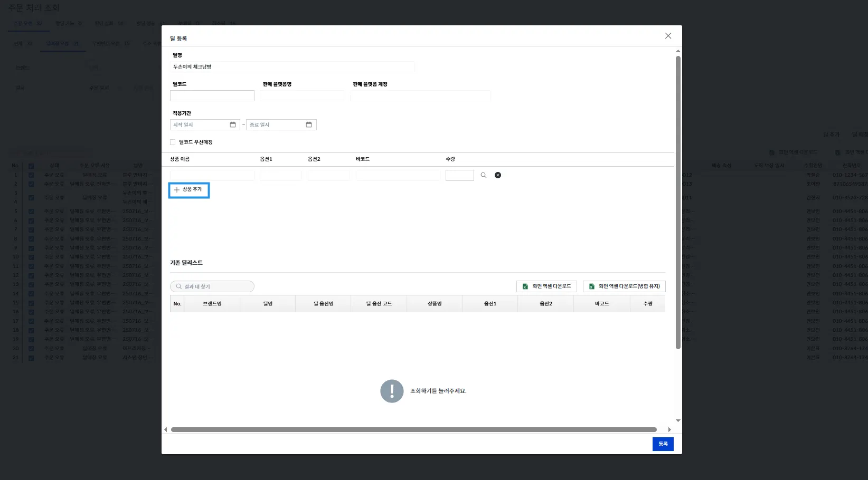Click the 바코드 column header in 기존 딜리스트
Viewport: 868px width, 480px height.
click(602, 304)
